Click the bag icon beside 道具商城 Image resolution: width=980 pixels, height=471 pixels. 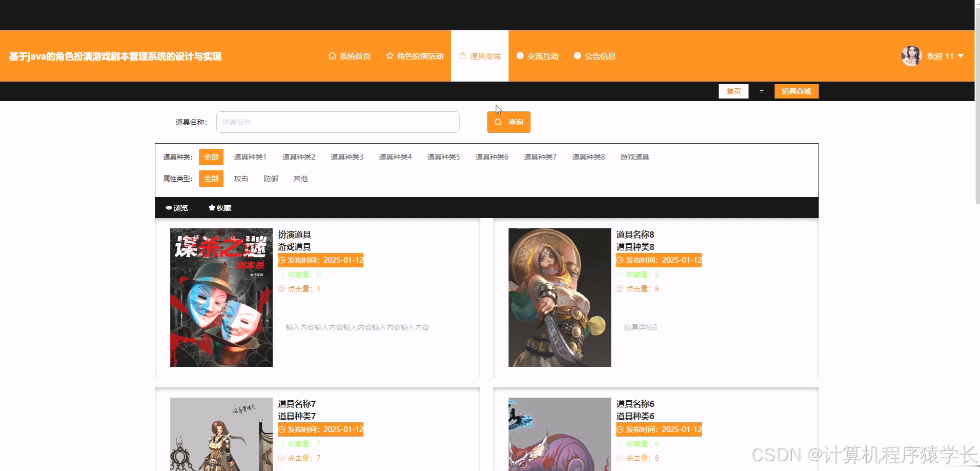[x=462, y=56]
